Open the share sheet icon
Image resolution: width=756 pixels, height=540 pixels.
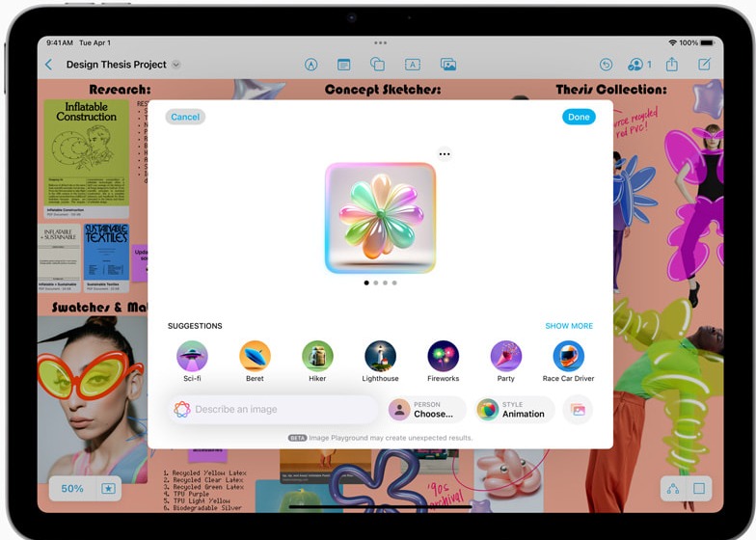672,64
